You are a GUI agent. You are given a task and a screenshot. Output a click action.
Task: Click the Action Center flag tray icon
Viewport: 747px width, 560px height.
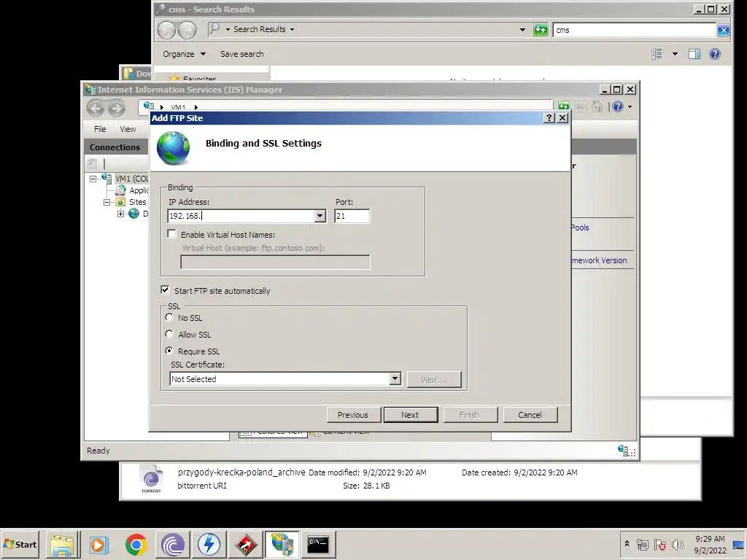click(x=659, y=544)
